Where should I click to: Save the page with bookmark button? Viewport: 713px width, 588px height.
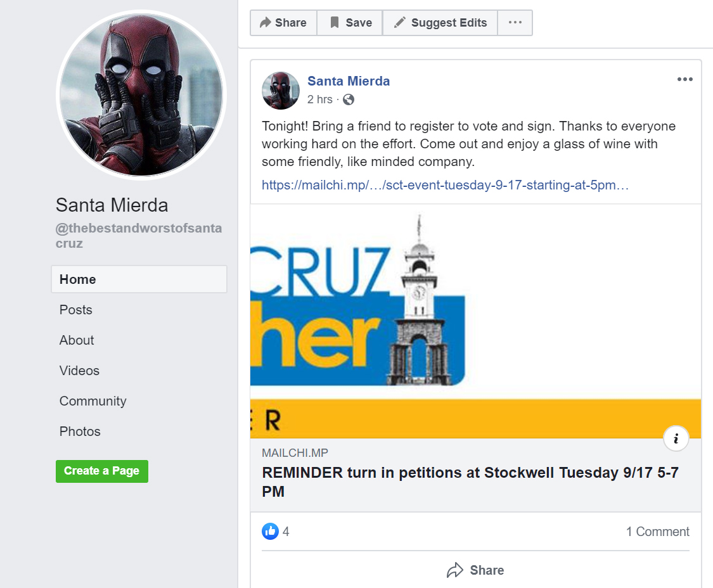[350, 23]
